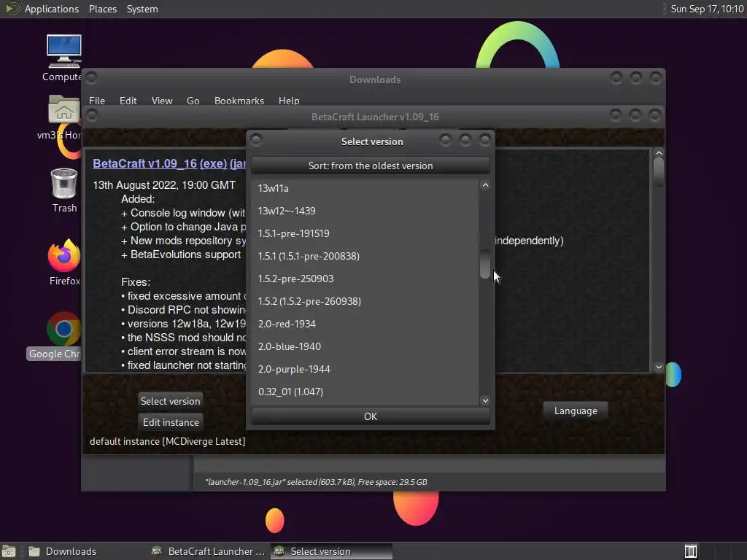Select version 0.32_01 (1.047)
747x560 pixels.
click(365, 392)
